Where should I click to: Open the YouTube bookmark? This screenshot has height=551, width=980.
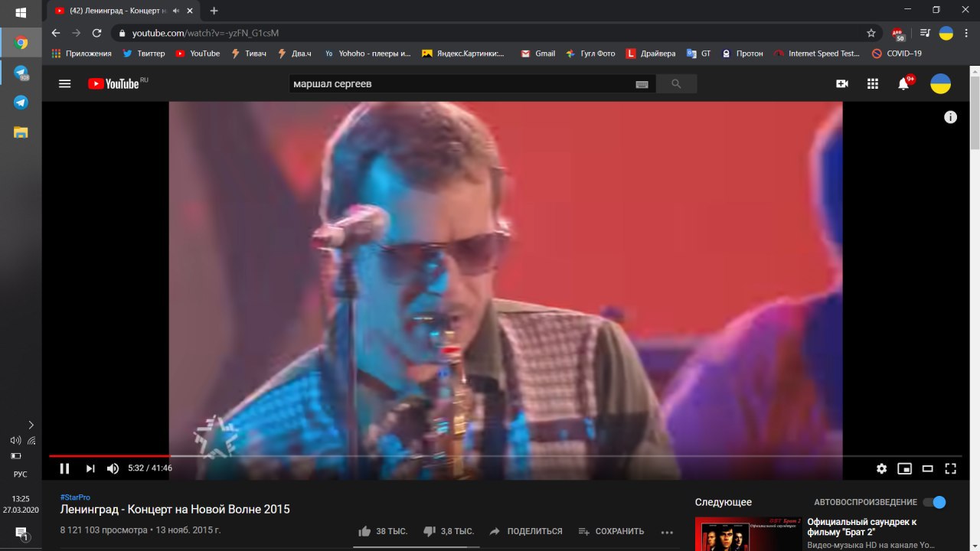coord(198,54)
